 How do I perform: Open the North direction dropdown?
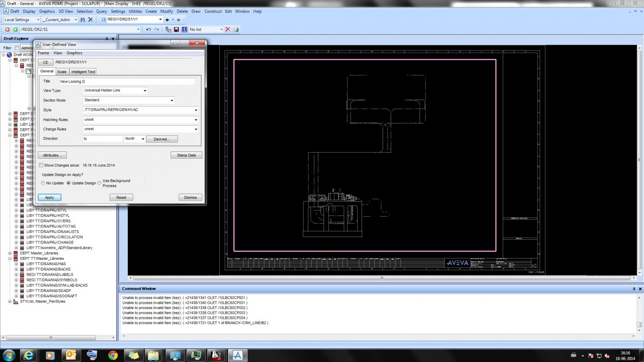coord(143,139)
